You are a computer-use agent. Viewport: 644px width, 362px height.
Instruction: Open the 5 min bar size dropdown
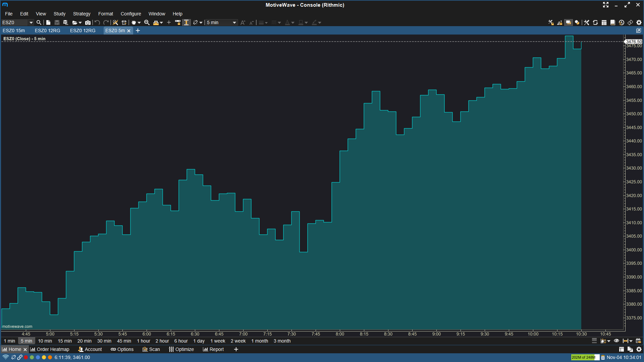pos(234,22)
